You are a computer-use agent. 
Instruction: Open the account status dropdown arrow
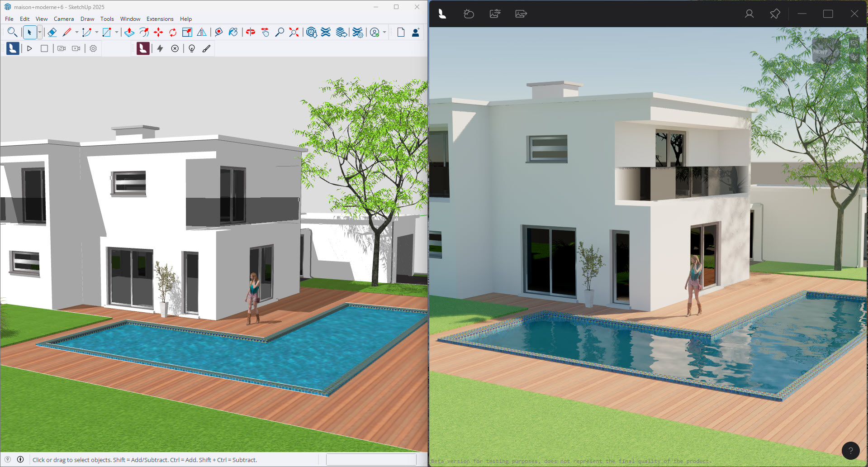coord(384,32)
